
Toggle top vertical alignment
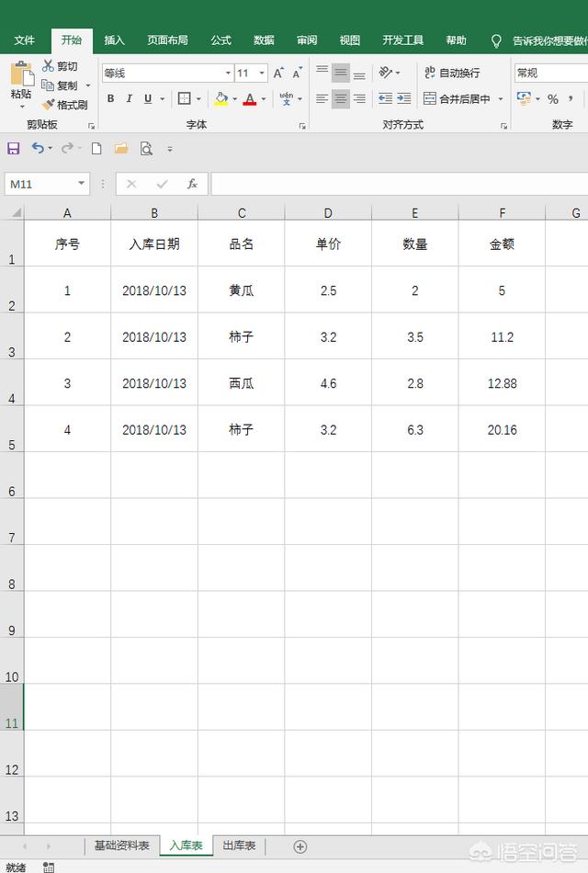(x=322, y=72)
